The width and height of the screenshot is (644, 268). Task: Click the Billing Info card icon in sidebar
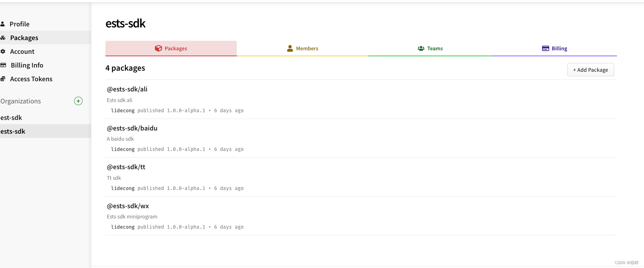click(x=3, y=65)
